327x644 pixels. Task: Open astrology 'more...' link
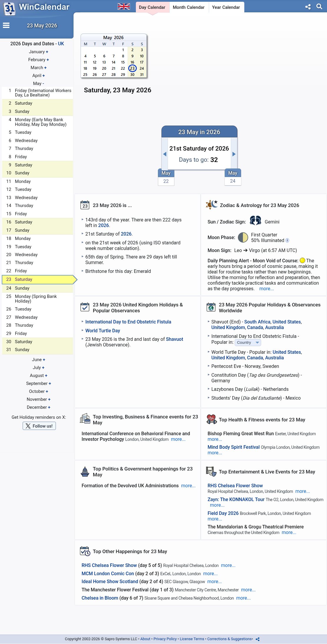[266, 289]
